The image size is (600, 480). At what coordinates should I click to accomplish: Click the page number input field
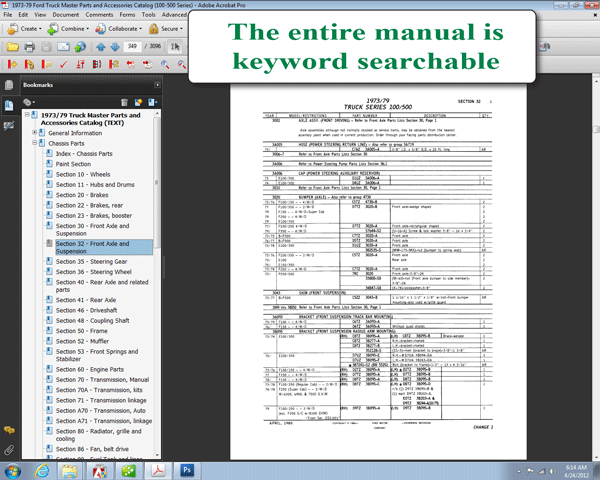[132, 46]
